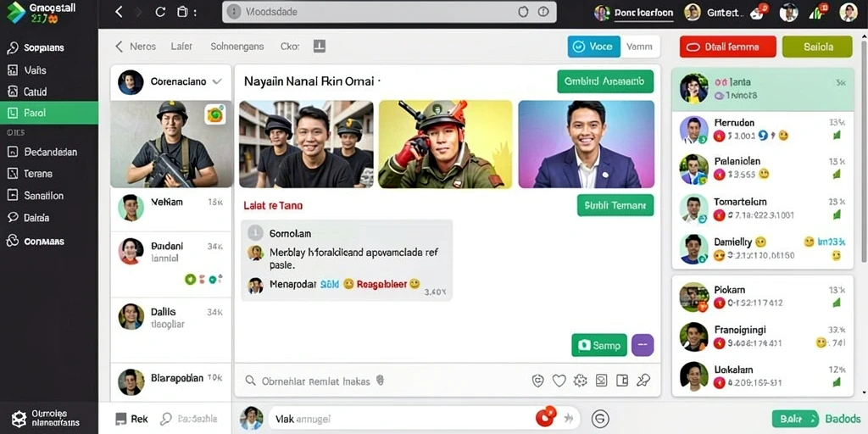Select the highlighted Parol sidebar item
The width and height of the screenshot is (868, 434).
pos(48,113)
